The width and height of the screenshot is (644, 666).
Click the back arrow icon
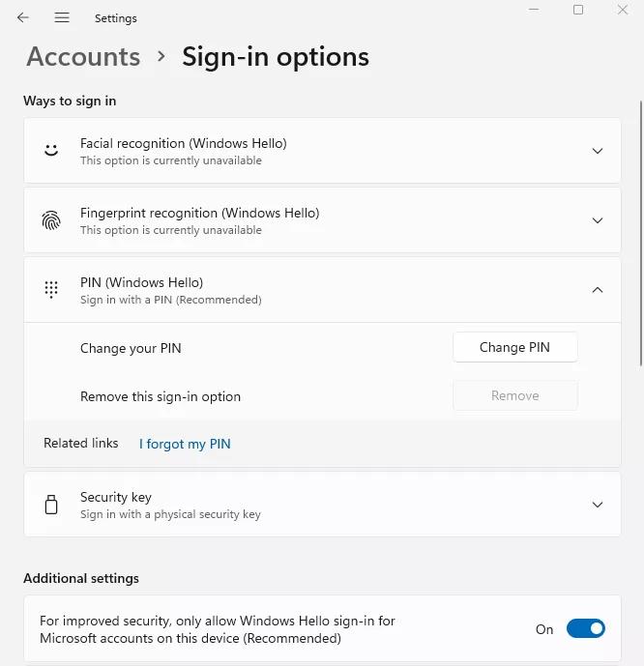(x=23, y=17)
